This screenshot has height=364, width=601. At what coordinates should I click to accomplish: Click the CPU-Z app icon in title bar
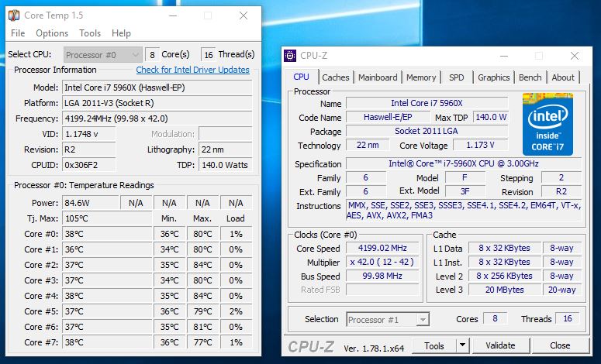tap(290, 56)
